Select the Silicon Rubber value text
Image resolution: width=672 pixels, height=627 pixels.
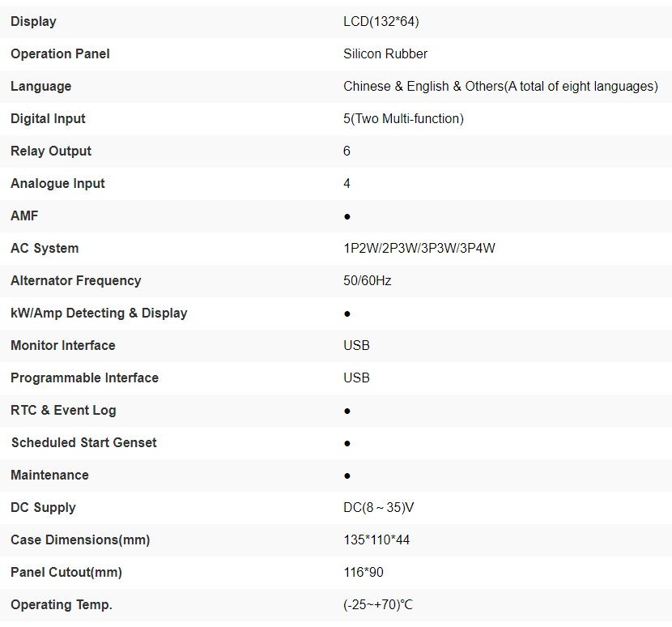pyautogui.click(x=385, y=53)
